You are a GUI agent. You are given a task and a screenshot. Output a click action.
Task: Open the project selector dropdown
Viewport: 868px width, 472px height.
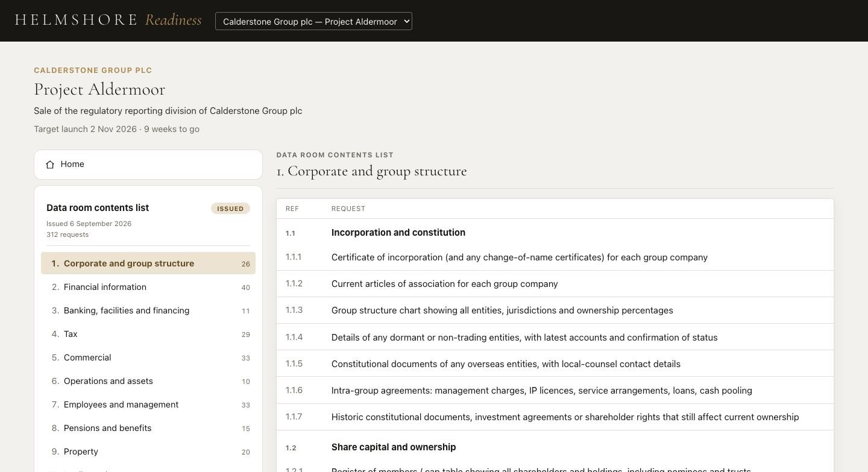tap(313, 21)
